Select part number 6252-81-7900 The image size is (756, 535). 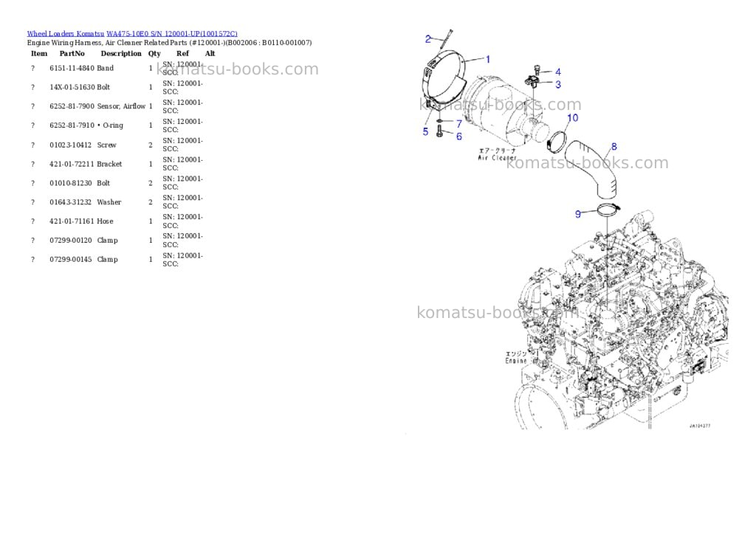(72, 106)
